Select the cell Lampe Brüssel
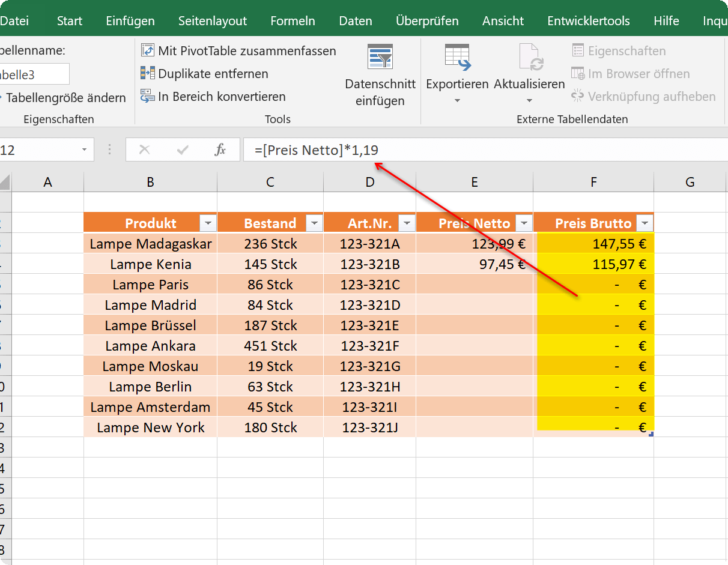 (x=150, y=325)
